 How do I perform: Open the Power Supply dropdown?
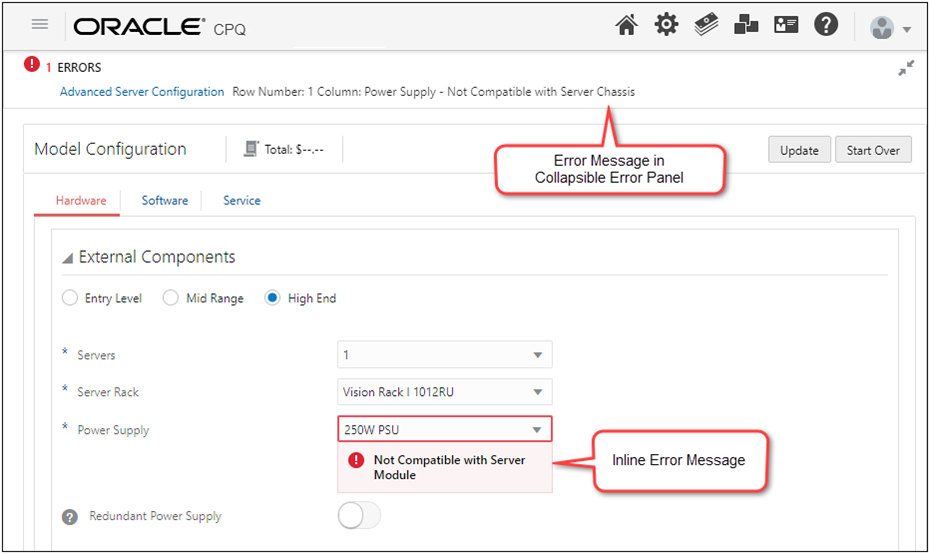[x=445, y=429]
